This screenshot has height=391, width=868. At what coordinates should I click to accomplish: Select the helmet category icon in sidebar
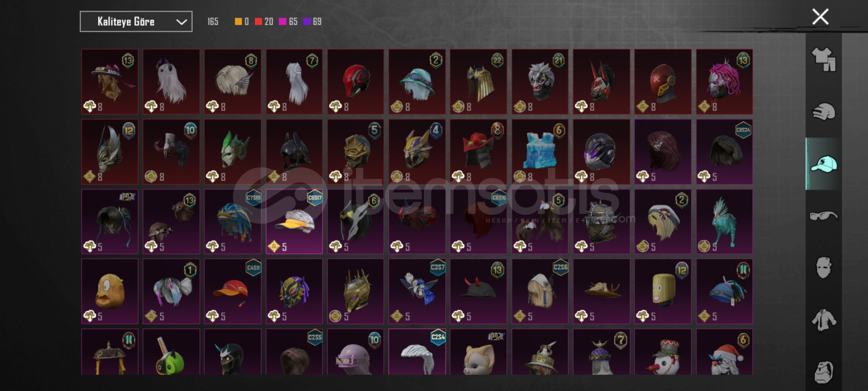824,112
